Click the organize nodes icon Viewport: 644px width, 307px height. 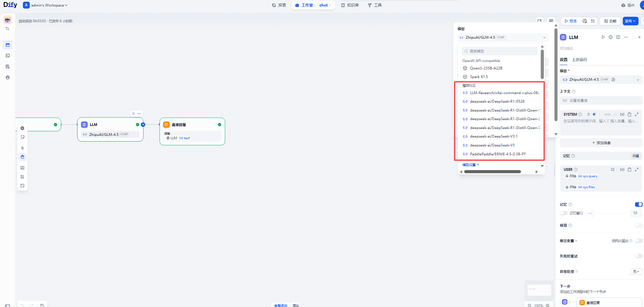click(x=23, y=177)
